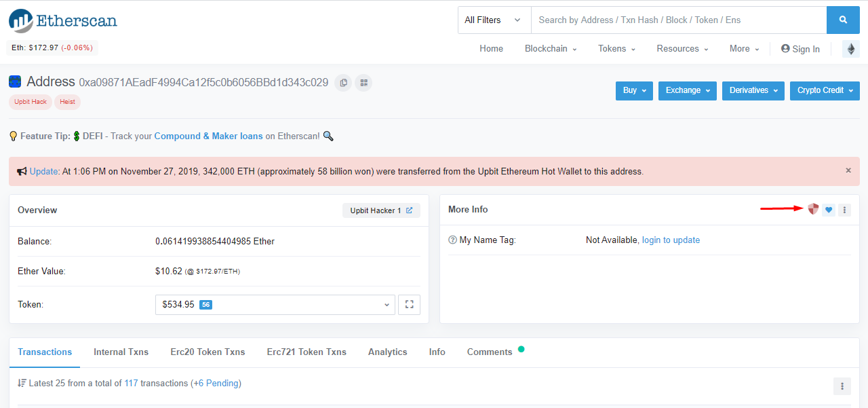Copy the address to clipboard
This screenshot has height=408, width=868.
coord(344,83)
